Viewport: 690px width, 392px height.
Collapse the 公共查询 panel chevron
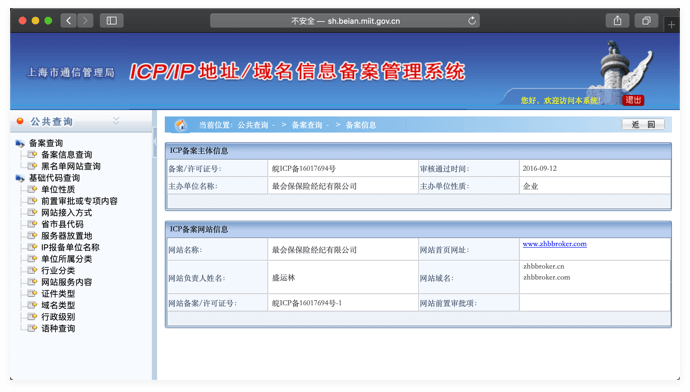coord(116,121)
